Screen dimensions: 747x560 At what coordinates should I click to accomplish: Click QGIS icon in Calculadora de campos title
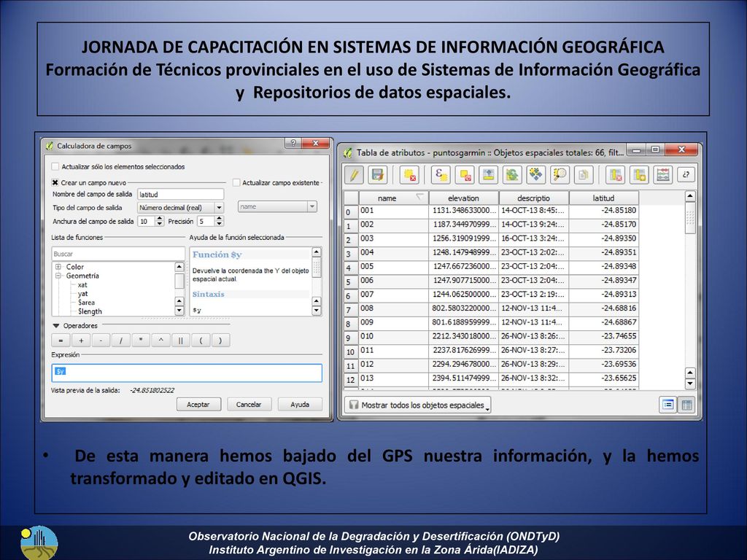pyautogui.click(x=50, y=146)
